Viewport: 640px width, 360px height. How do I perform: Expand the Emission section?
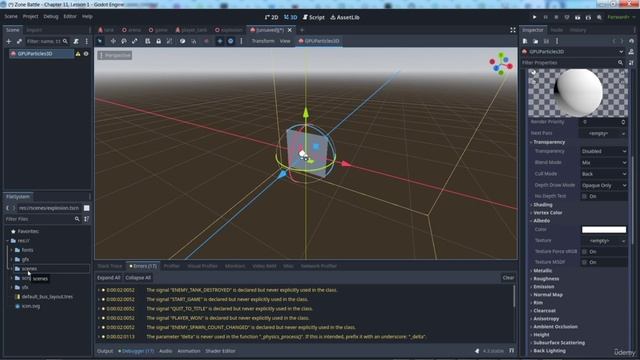point(544,287)
